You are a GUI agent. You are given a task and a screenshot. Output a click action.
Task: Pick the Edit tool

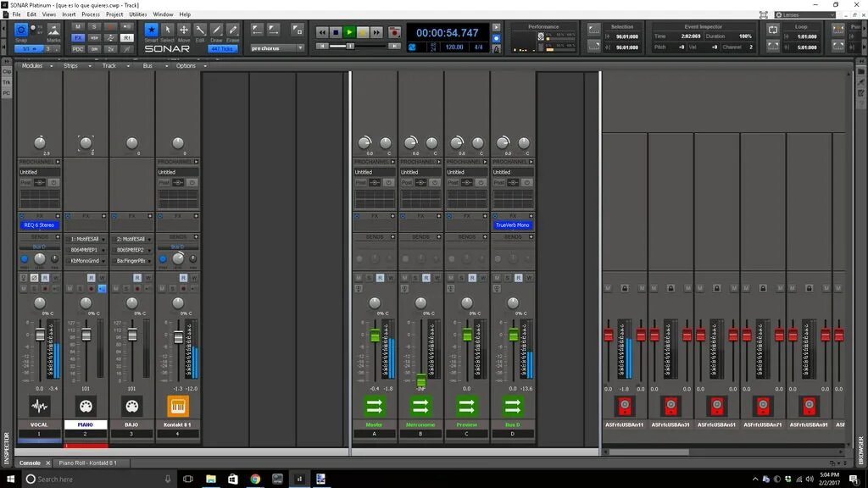tap(200, 30)
